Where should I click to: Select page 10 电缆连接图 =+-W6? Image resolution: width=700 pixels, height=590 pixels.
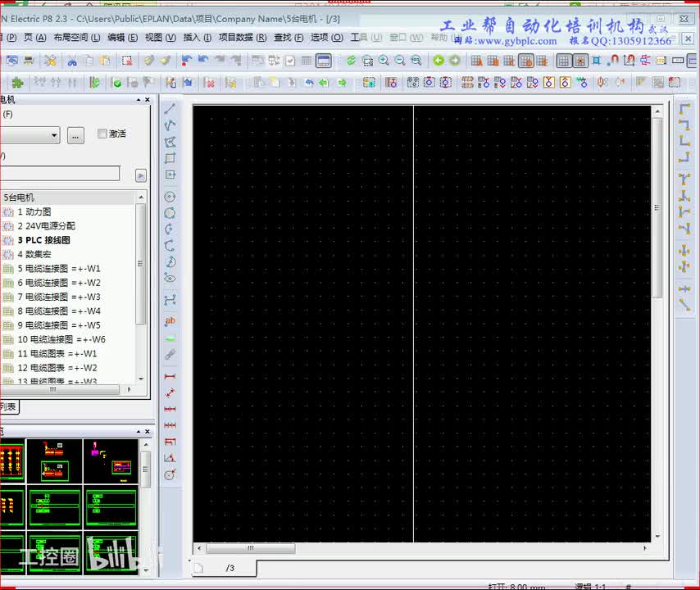click(x=61, y=339)
